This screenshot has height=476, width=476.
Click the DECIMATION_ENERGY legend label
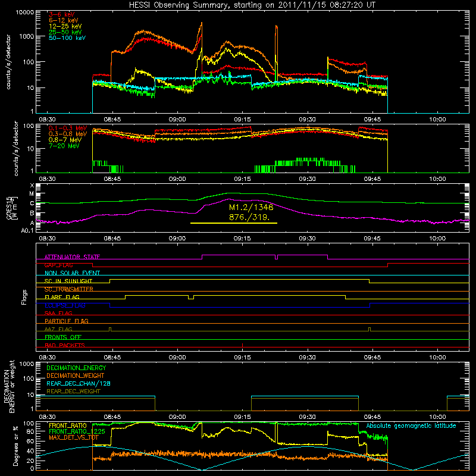[76, 368]
